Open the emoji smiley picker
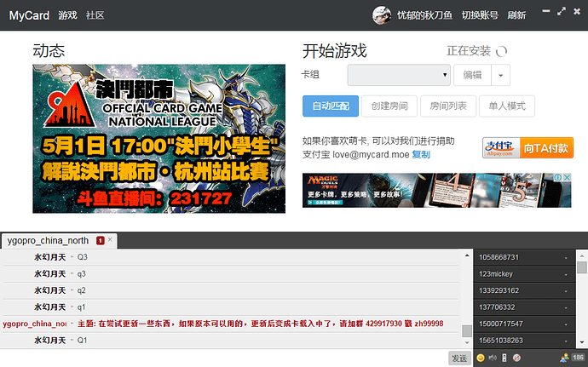The width and height of the screenshot is (588, 367). click(481, 358)
